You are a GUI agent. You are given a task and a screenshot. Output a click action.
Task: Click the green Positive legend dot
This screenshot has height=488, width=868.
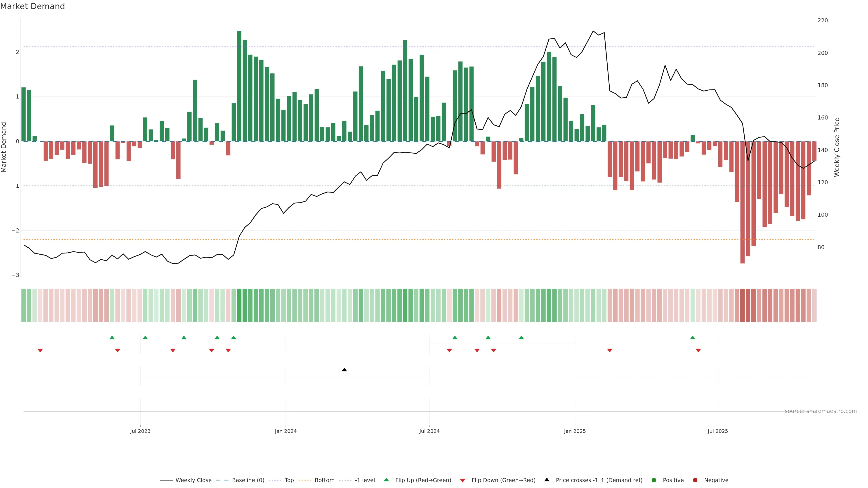click(654, 480)
